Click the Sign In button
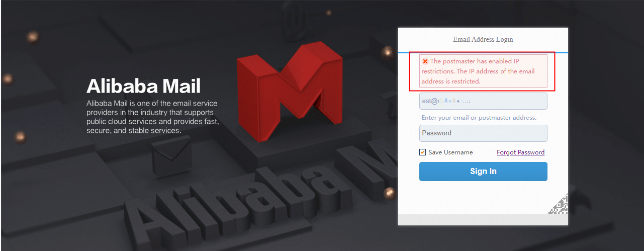Screen dimensions: 644x251 (483, 172)
